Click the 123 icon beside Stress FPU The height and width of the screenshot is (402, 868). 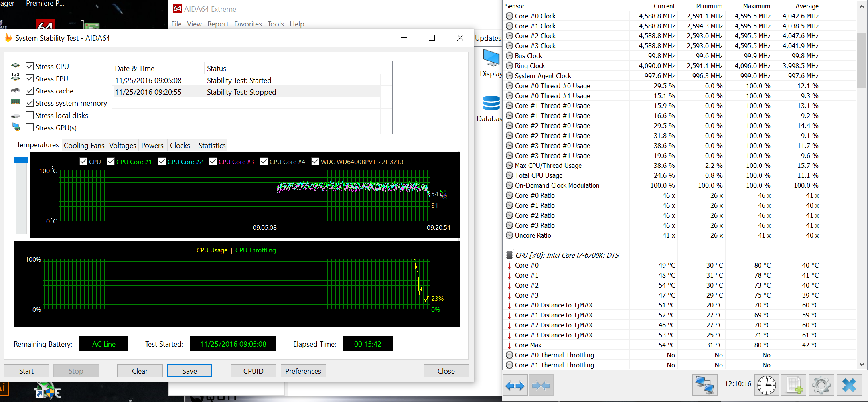click(x=16, y=77)
